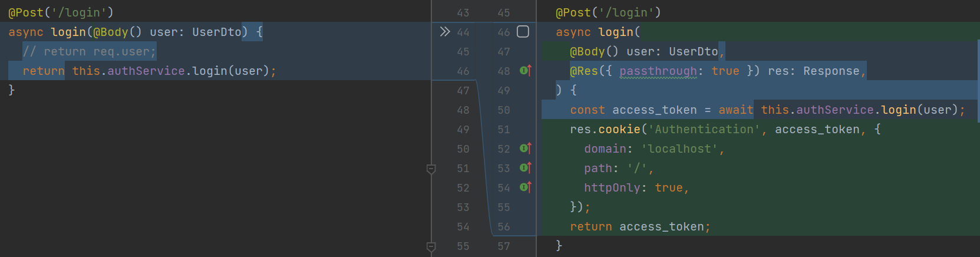Click 'await' keyword in the right pane
The image size is (980, 257).
(736, 110)
